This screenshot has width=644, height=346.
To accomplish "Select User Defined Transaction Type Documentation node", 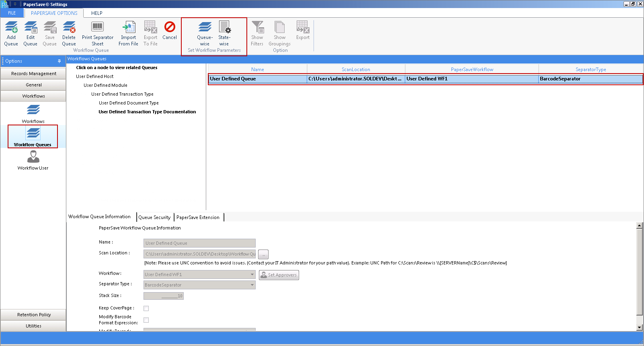I will point(147,112).
